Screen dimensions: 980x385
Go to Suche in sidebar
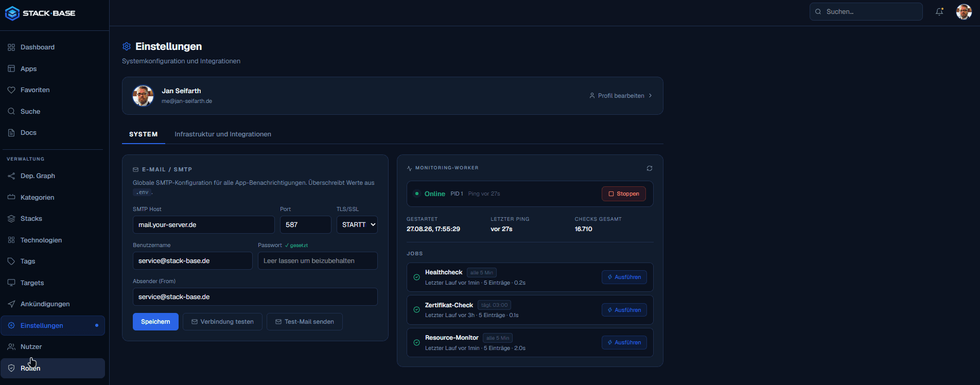pyautogui.click(x=53, y=112)
